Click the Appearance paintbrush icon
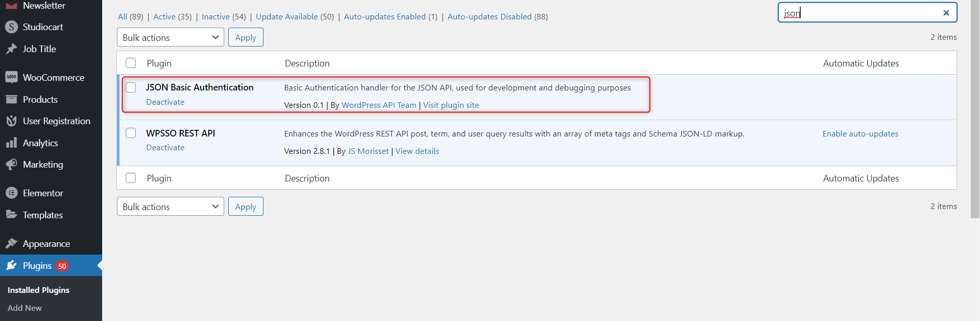 11,243
